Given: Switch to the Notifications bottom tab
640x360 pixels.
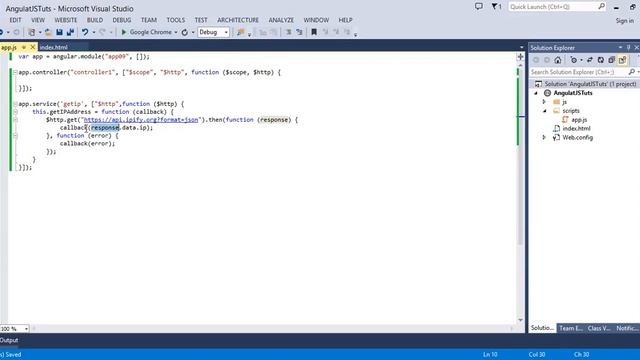Looking at the screenshot, I should (627, 328).
